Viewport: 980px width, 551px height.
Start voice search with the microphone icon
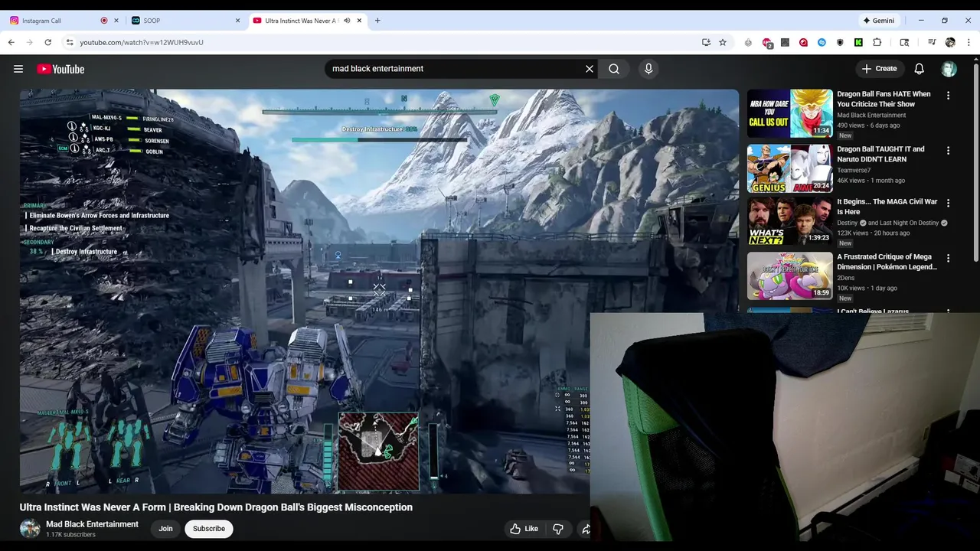tap(648, 69)
